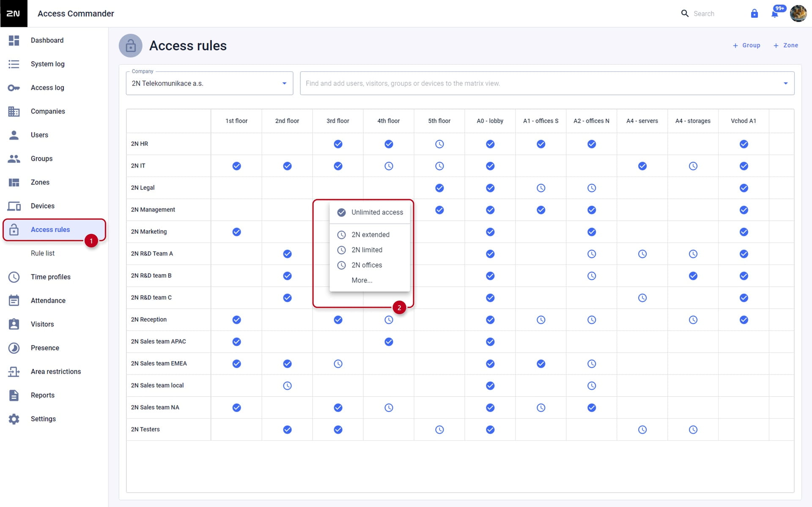
Task: Click clock icon for 2N Legal A1 - offices S
Action: (541, 188)
